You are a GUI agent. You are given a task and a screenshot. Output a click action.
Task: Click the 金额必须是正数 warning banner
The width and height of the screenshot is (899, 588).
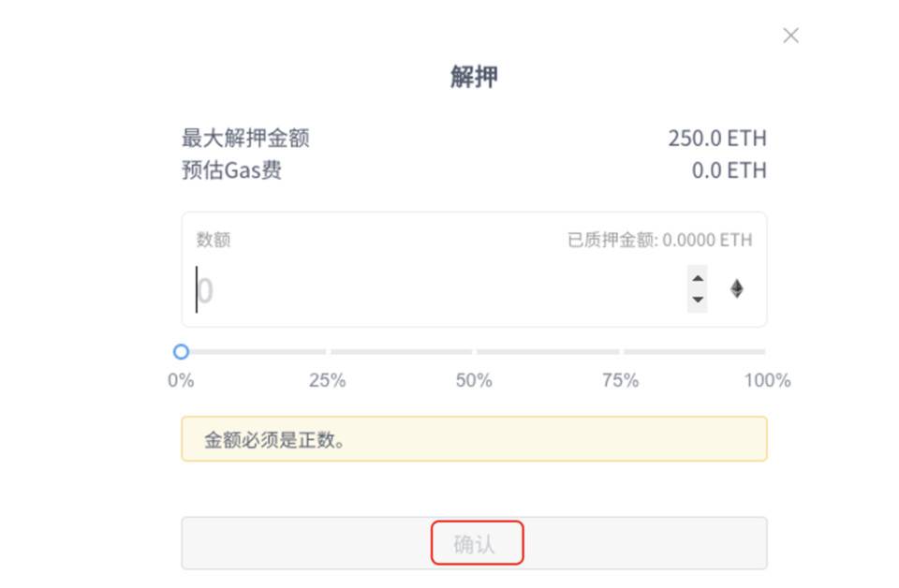click(473, 438)
